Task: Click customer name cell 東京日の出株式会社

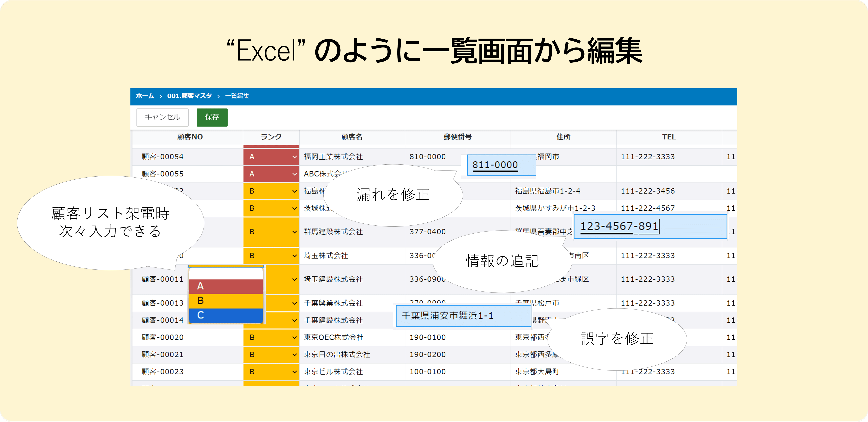Action: [337, 355]
